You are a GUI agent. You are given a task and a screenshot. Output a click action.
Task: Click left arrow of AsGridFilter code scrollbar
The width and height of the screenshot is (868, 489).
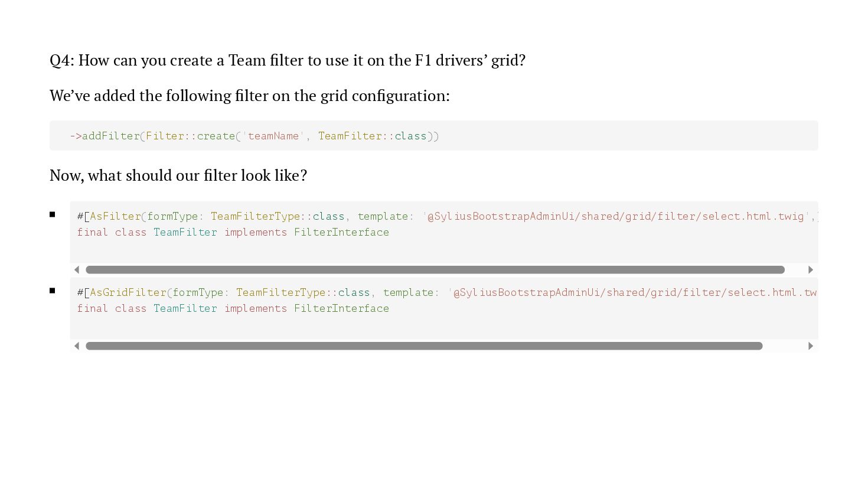77,346
